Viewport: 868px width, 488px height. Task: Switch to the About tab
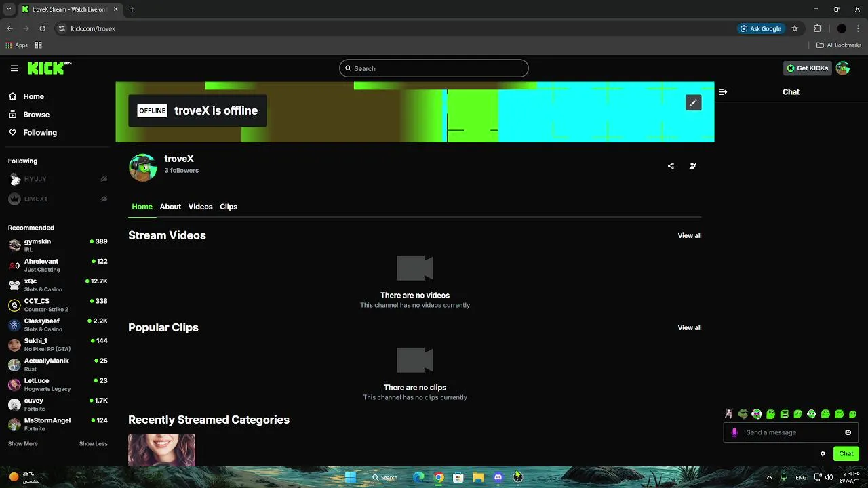click(170, 207)
